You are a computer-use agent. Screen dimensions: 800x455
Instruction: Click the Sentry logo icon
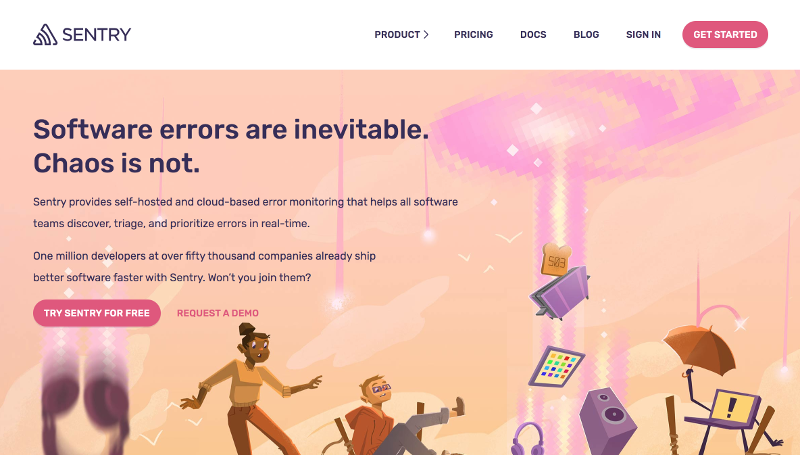coord(45,35)
